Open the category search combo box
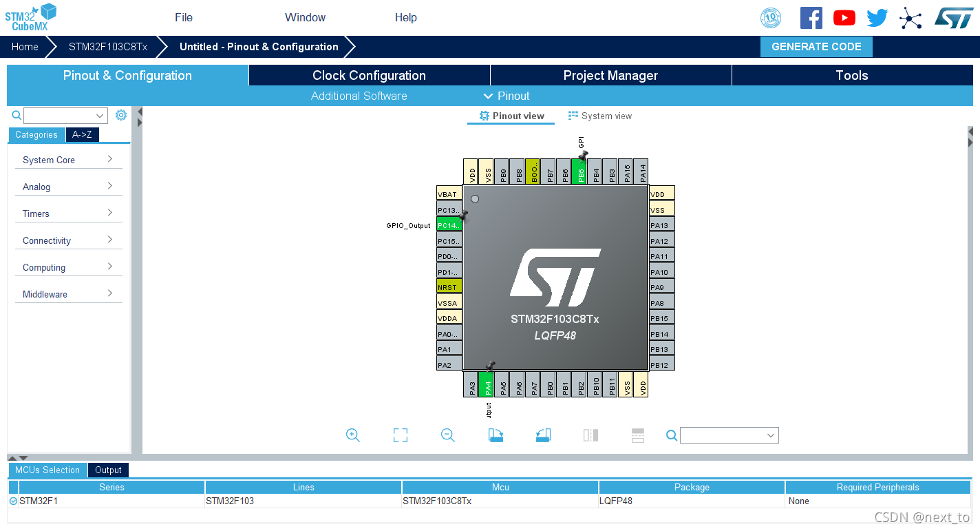The height and width of the screenshot is (531, 980). pyautogui.click(x=65, y=116)
